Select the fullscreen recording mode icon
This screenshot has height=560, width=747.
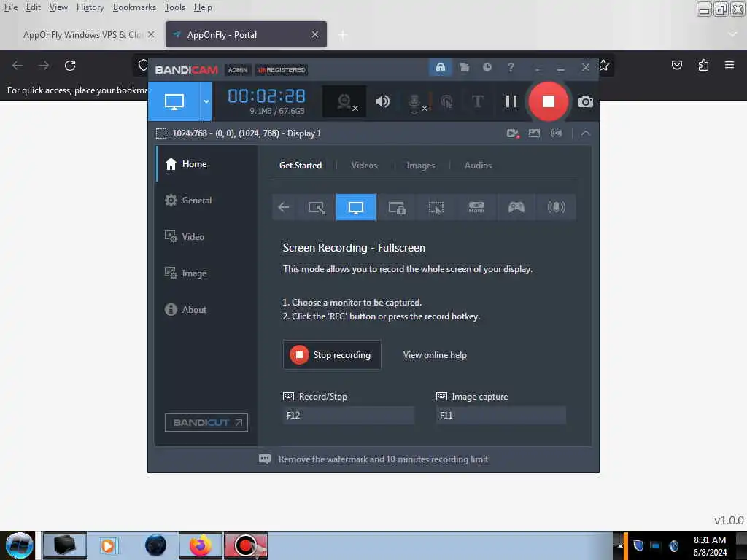[356, 207]
